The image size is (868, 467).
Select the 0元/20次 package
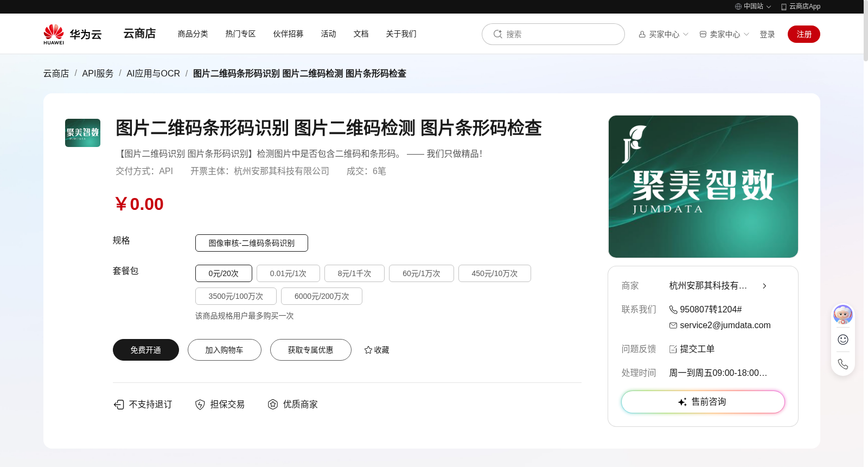224,273
